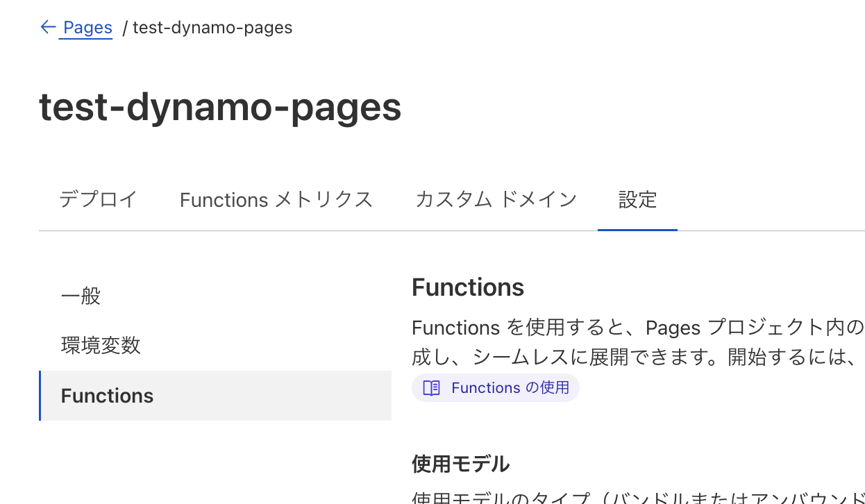Click the breadcrumb separator slash

pos(124,27)
